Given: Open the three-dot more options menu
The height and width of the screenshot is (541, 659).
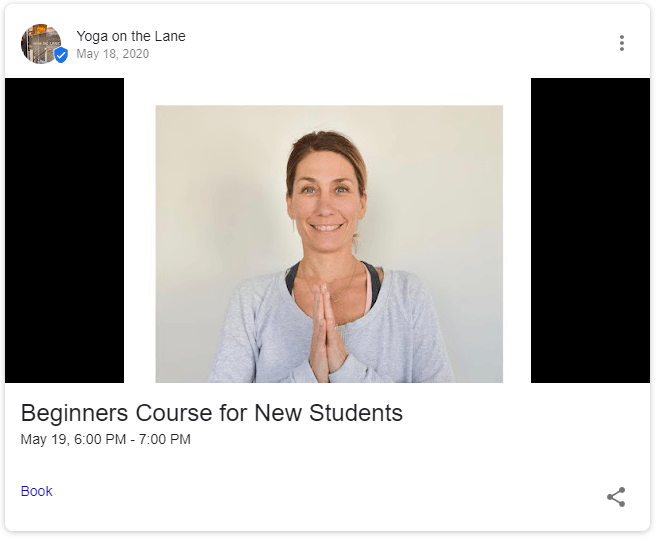Looking at the screenshot, I should (x=622, y=43).
